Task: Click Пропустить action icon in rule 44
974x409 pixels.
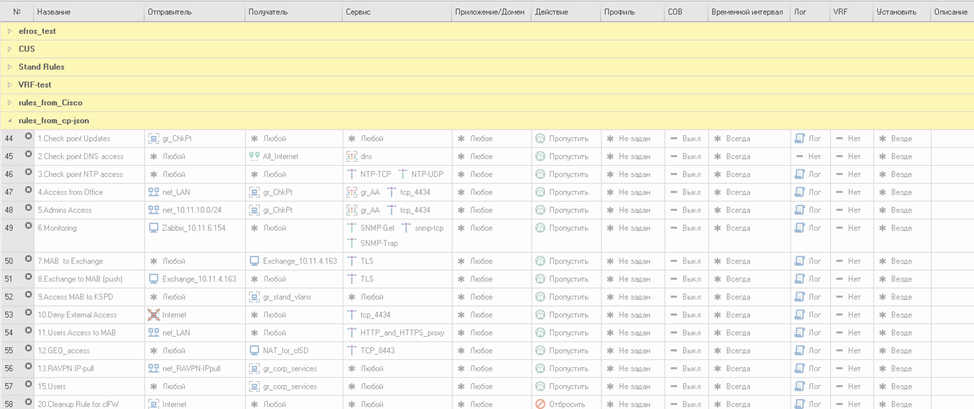Action: pyautogui.click(x=540, y=139)
